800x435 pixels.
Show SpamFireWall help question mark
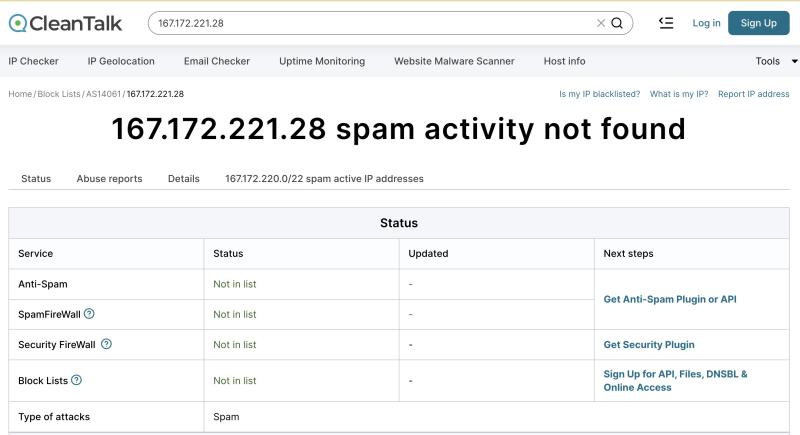pos(89,314)
